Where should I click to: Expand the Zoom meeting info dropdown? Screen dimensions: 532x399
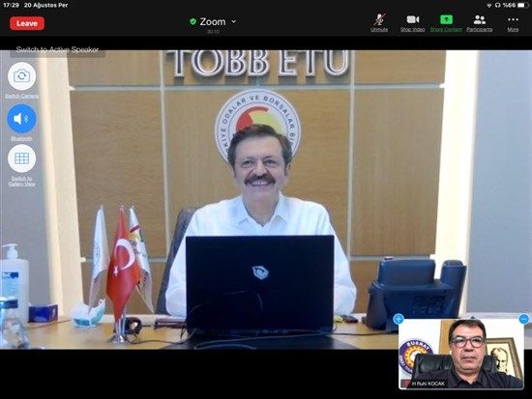coord(234,21)
